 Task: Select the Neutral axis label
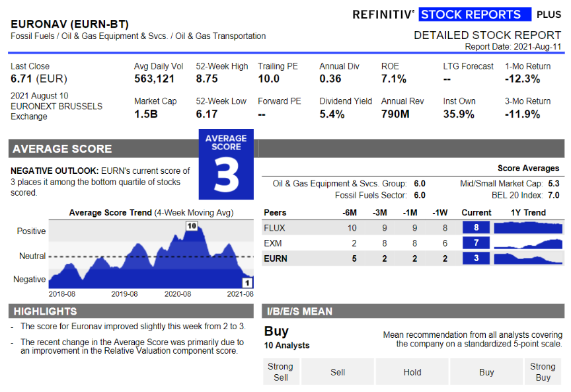[32, 256]
